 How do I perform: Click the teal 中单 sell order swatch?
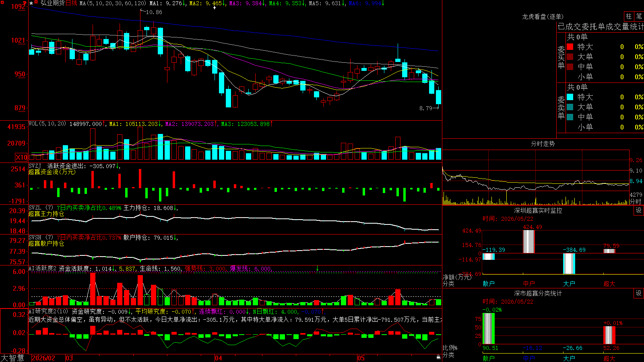coord(570,117)
